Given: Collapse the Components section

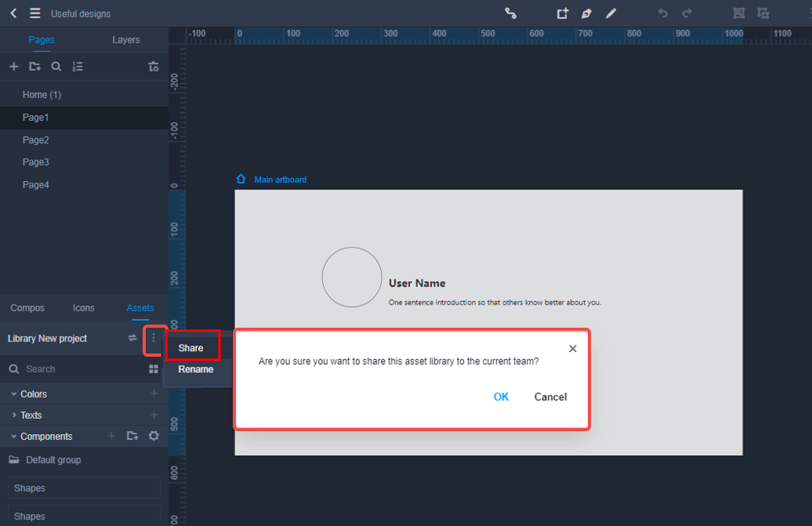Looking at the screenshot, I should pyautogui.click(x=14, y=437).
